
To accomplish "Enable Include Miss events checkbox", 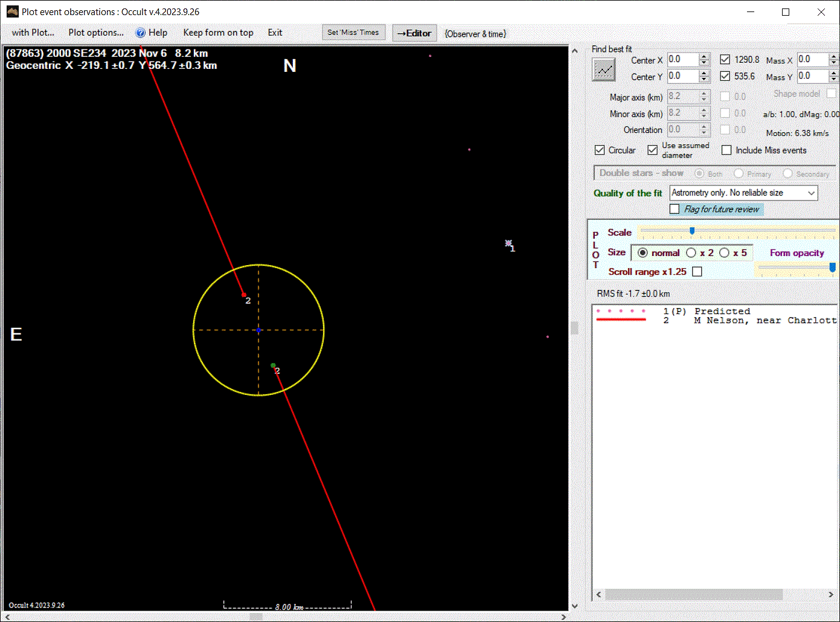I will tap(726, 150).
